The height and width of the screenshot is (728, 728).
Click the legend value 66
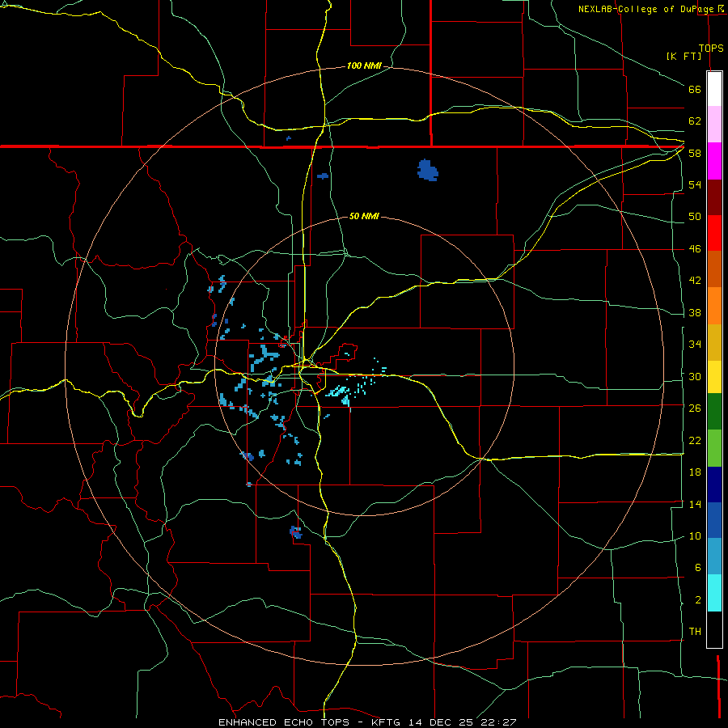pyautogui.click(x=695, y=89)
